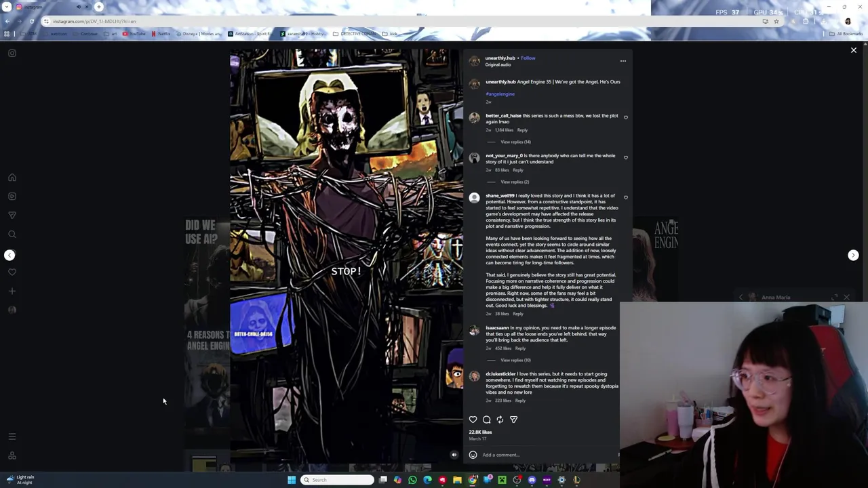Image resolution: width=868 pixels, height=488 pixels.
Task: Click the Windows taskbar Search box
Action: (337, 480)
